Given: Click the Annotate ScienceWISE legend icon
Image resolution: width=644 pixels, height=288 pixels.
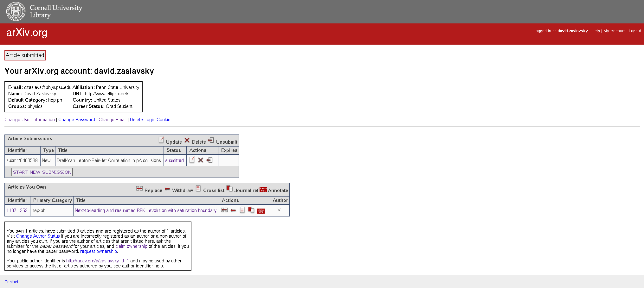Looking at the screenshot, I should click(263, 189).
